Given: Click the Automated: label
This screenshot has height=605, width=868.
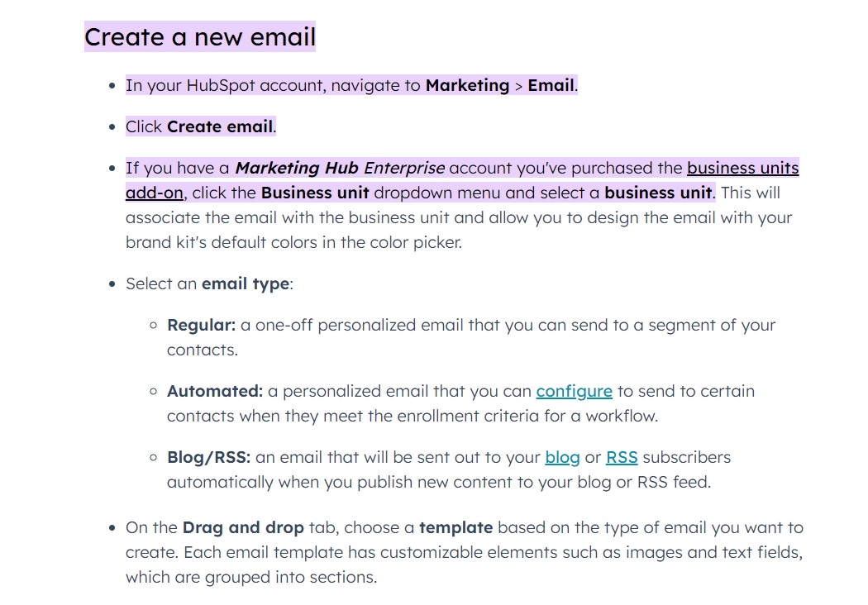Looking at the screenshot, I should pyautogui.click(x=215, y=391).
